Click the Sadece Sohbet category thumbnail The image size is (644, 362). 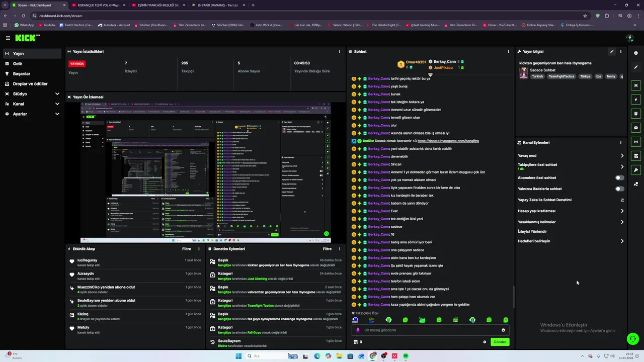pyautogui.click(x=524, y=73)
